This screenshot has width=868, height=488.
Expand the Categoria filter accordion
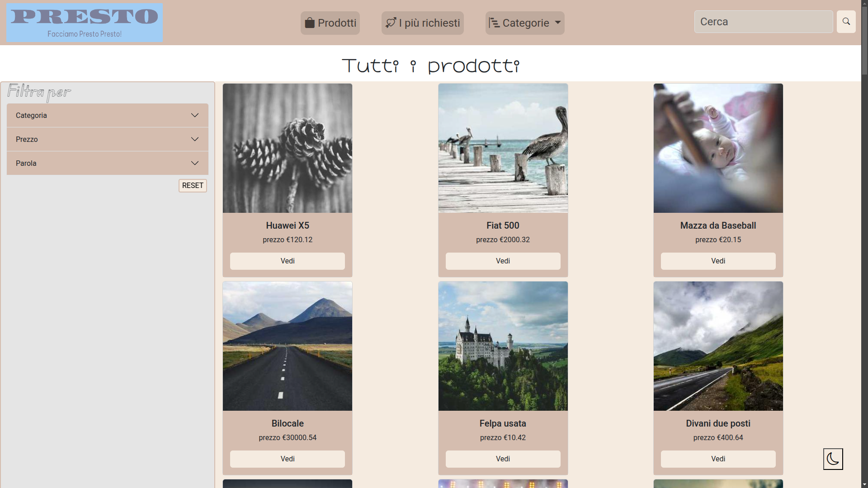tap(108, 115)
